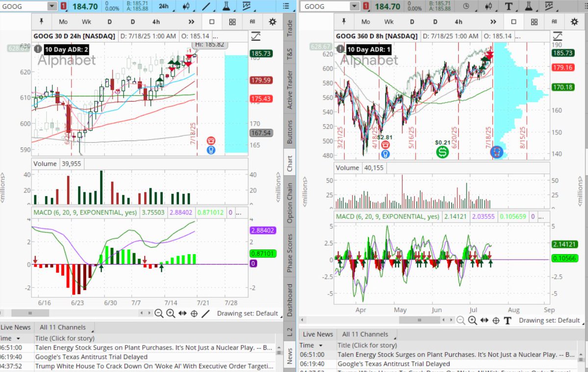Image resolution: width=588 pixels, height=372 pixels.
Task: Open the right chart symbol dropdown arrow
Action: (355, 6)
